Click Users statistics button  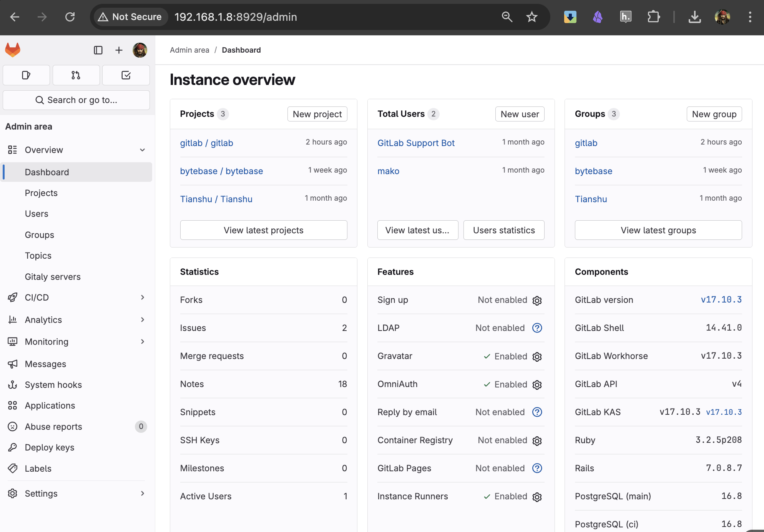(504, 230)
